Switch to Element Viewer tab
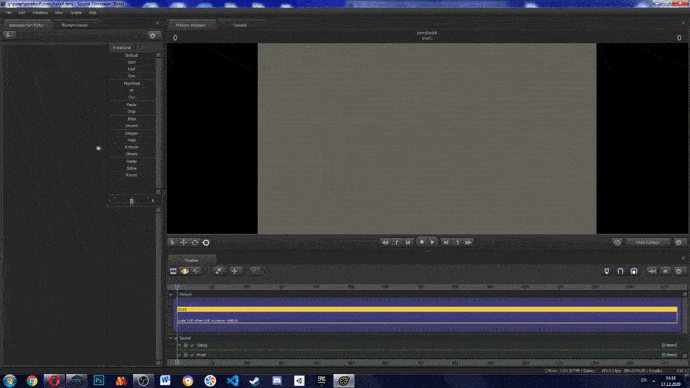This screenshot has width=690, height=388. pos(75,25)
